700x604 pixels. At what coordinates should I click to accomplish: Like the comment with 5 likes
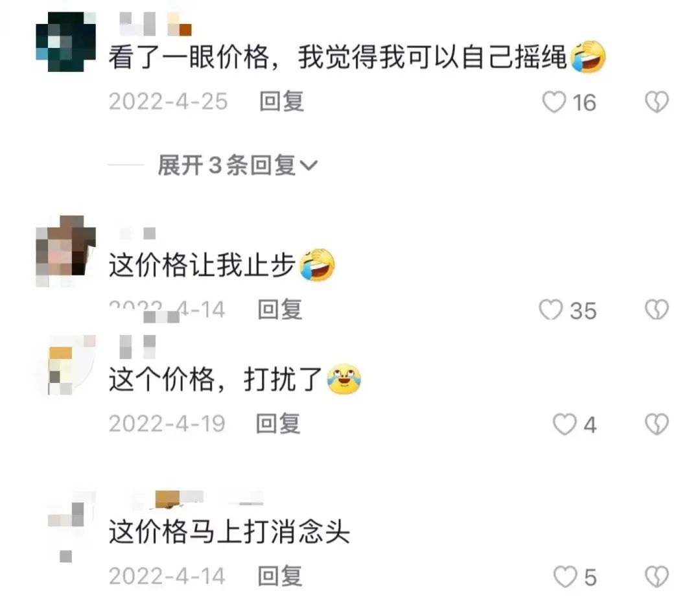click(x=565, y=576)
